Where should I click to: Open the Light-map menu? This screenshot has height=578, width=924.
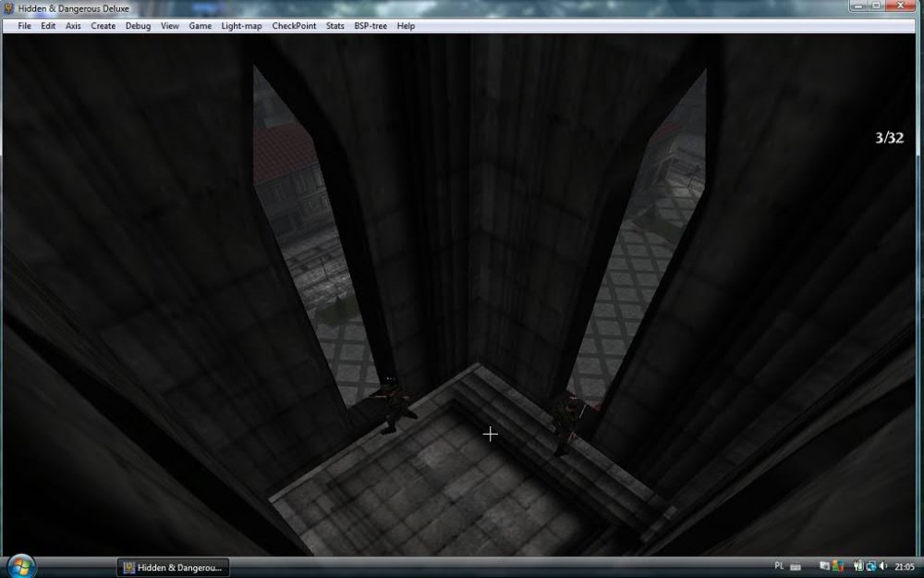click(x=241, y=26)
